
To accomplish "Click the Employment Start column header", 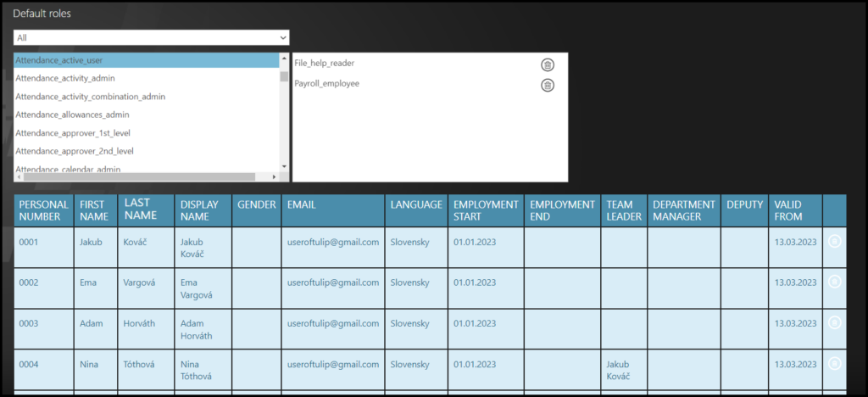I will coord(486,210).
